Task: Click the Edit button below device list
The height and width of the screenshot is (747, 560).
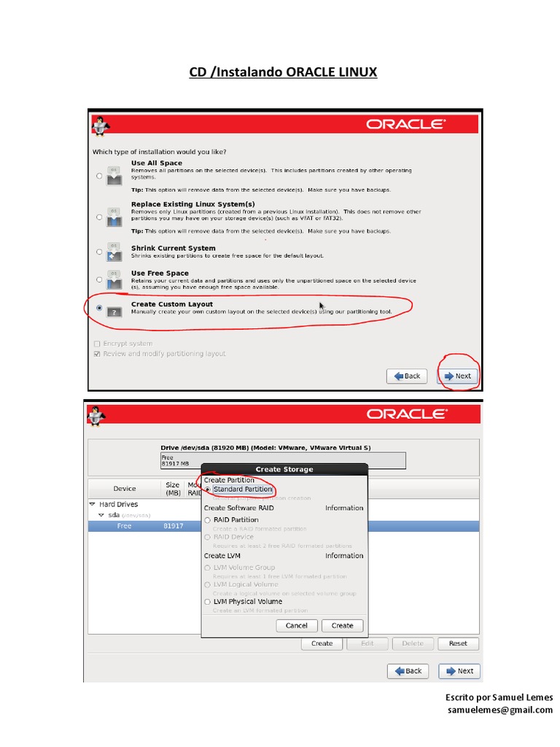Action: point(367,643)
